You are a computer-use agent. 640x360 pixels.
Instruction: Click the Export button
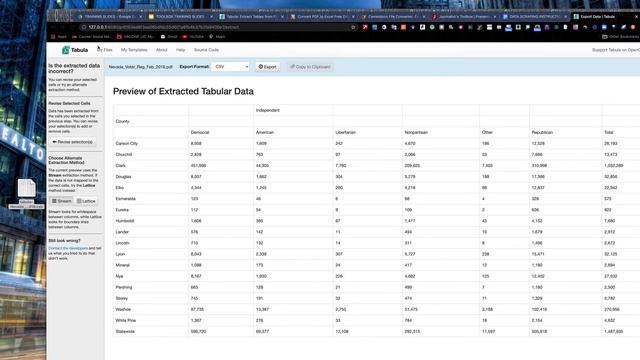click(x=267, y=67)
